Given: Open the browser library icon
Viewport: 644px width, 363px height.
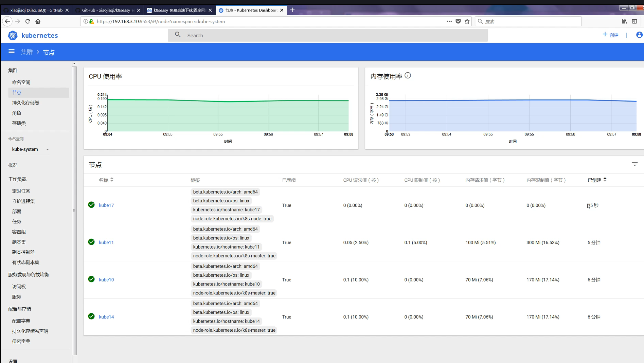Looking at the screenshot, I should pos(624,21).
